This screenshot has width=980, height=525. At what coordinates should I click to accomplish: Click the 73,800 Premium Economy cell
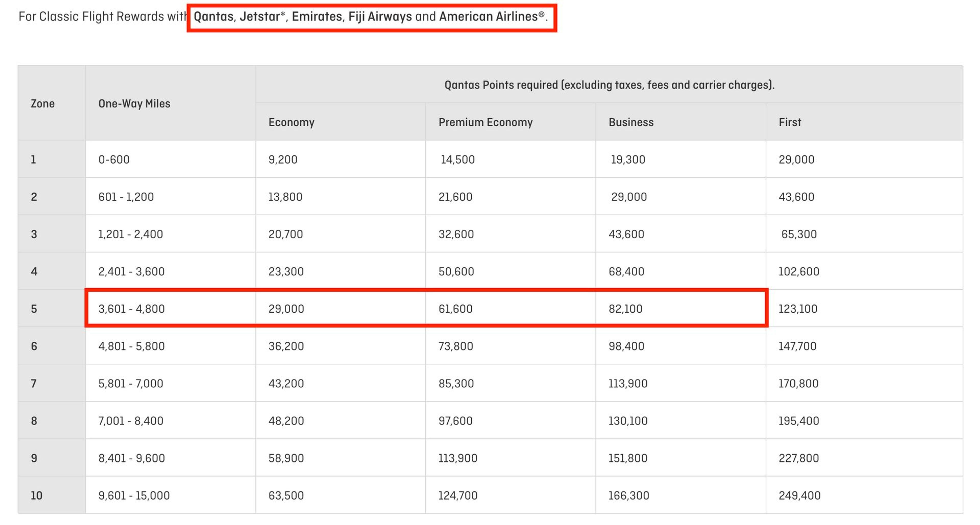click(x=510, y=346)
